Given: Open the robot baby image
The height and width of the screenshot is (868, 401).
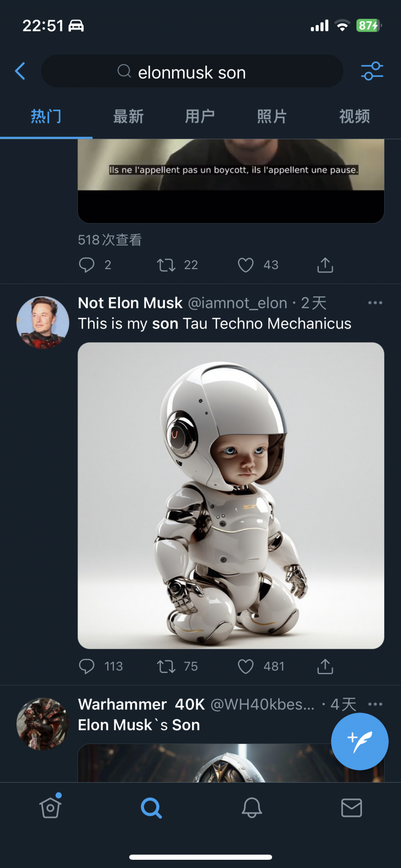Looking at the screenshot, I should (231, 495).
